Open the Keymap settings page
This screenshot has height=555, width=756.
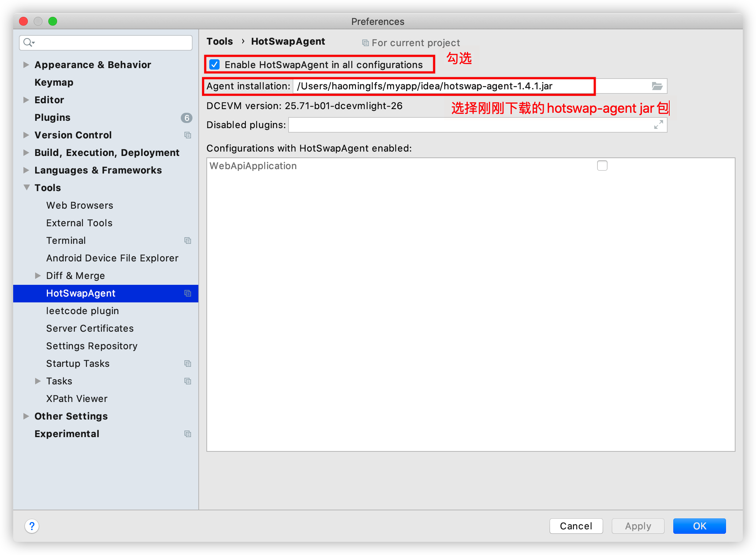54,82
